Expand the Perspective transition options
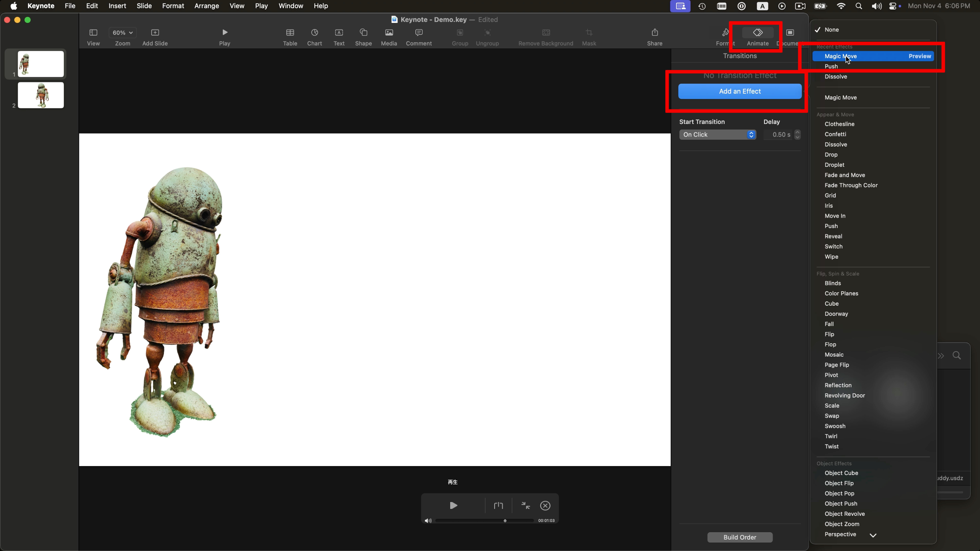This screenshot has width=980, height=551. pyautogui.click(x=873, y=535)
